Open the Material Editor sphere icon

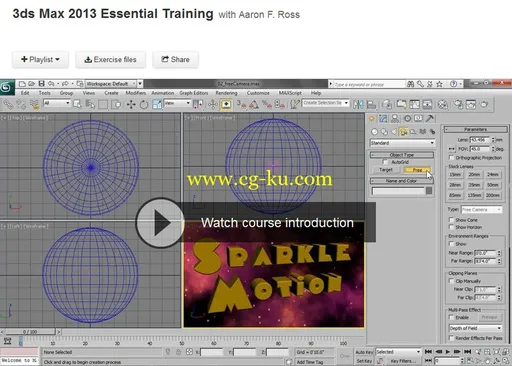coord(442,105)
